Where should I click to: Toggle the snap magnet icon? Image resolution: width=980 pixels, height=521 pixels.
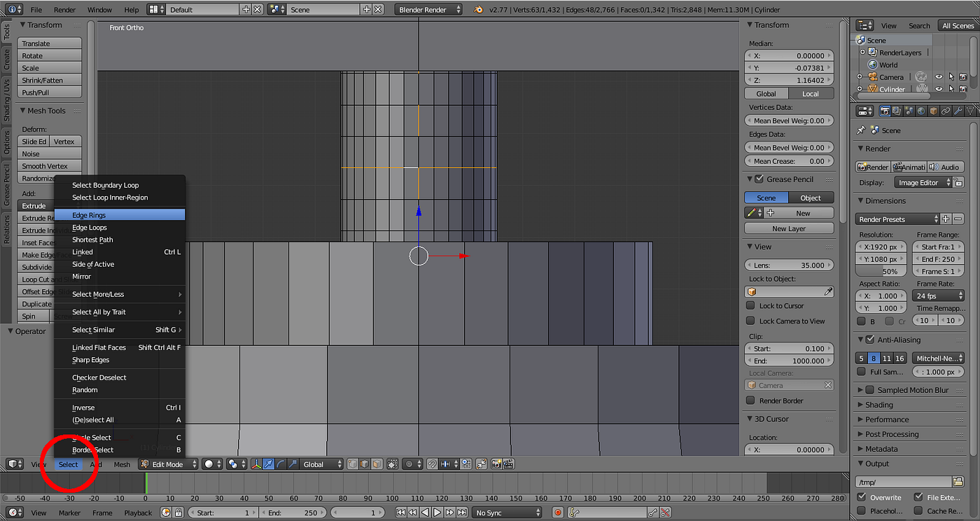click(432, 464)
